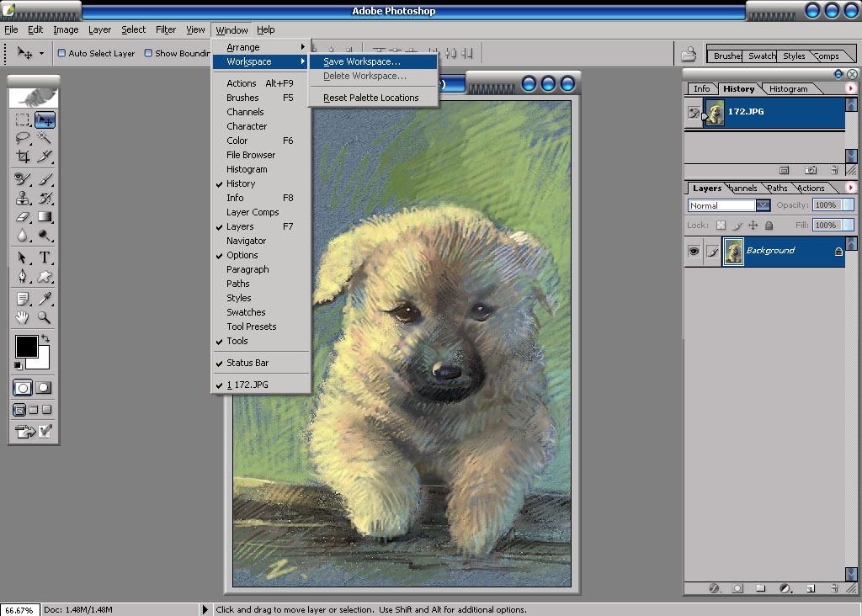Viewport: 862px width, 616px height.
Task: Click Layer Comps menu entry
Action: pyautogui.click(x=261, y=212)
